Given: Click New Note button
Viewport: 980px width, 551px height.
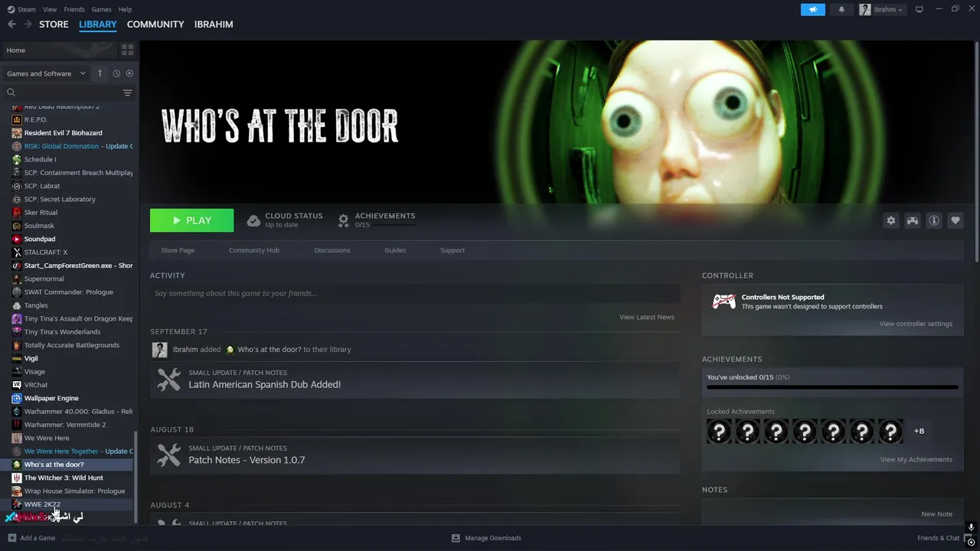Looking at the screenshot, I should [936, 514].
